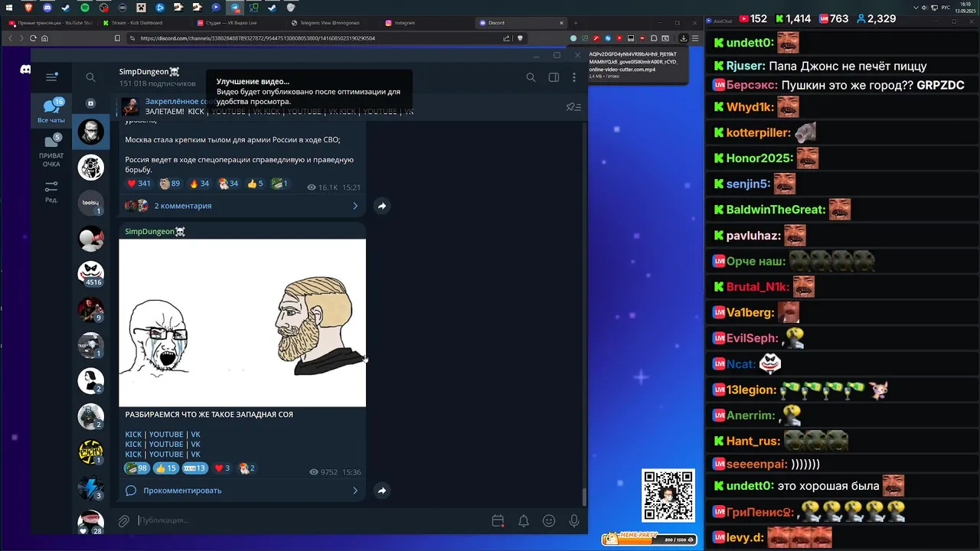
Task: Open first VK link under post
Action: point(195,434)
